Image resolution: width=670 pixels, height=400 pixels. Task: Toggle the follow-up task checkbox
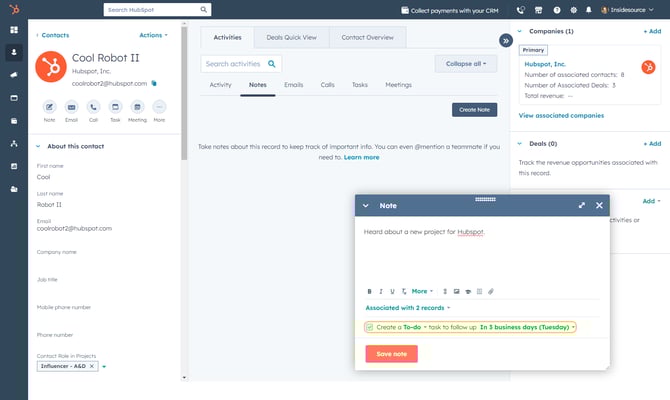point(370,327)
